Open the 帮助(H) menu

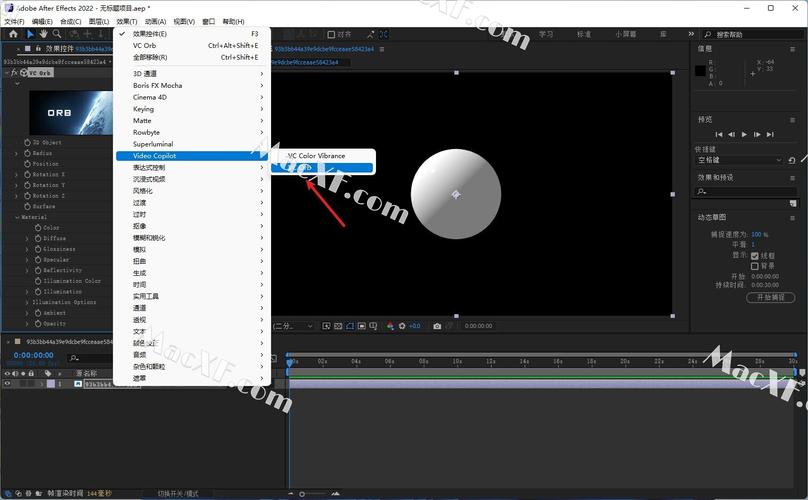coord(233,22)
